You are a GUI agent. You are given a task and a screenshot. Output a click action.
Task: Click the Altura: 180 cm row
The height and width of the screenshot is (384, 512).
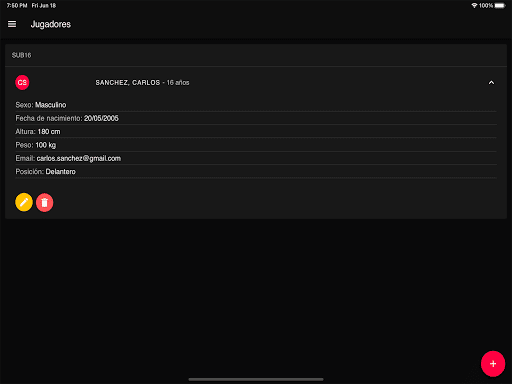(x=256, y=132)
